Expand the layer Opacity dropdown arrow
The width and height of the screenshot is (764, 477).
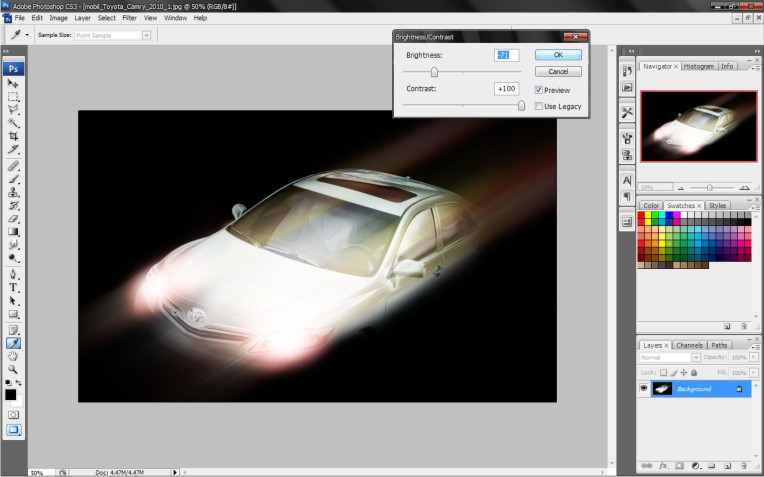pos(754,357)
